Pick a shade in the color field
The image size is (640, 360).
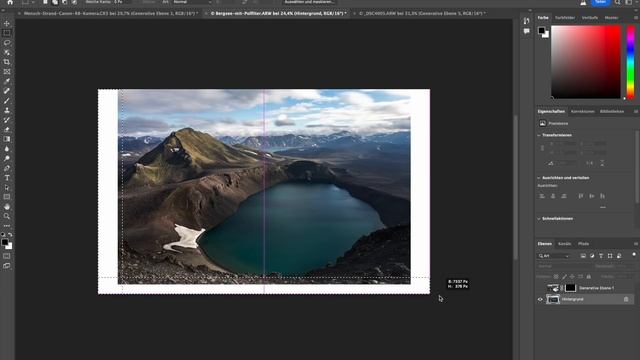tap(586, 62)
